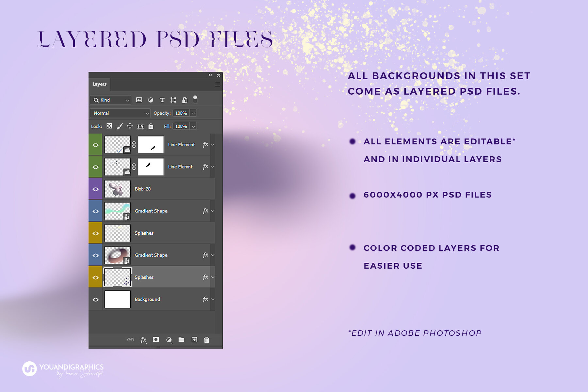Click the Fill percentage field
Image resolution: width=588 pixels, height=392 pixels.
[181, 126]
